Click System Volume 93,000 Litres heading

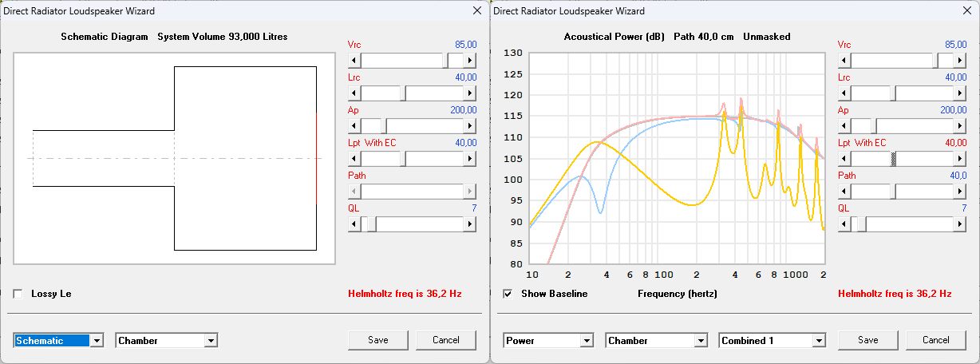[x=223, y=37]
